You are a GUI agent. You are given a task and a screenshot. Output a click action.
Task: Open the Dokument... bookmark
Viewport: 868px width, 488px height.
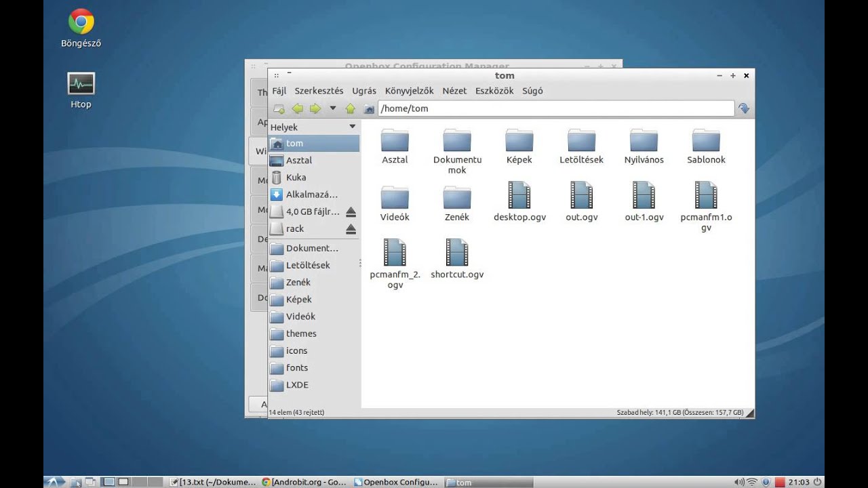pos(314,248)
